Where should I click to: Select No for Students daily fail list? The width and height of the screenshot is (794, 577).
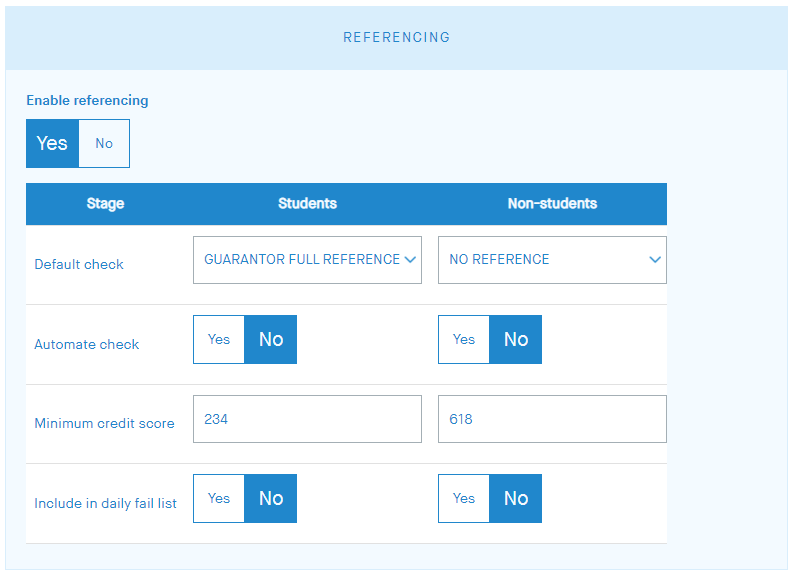coord(271,499)
